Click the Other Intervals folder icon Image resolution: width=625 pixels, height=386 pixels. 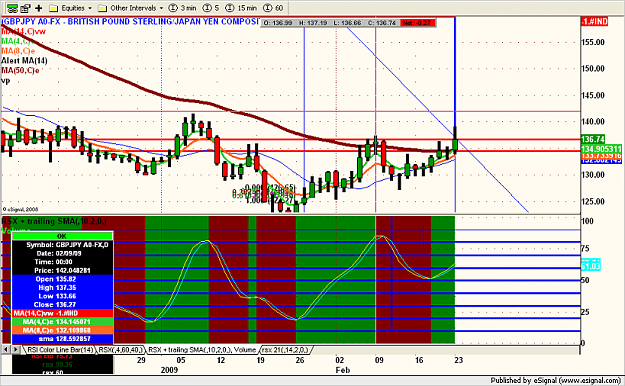click(102, 8)
